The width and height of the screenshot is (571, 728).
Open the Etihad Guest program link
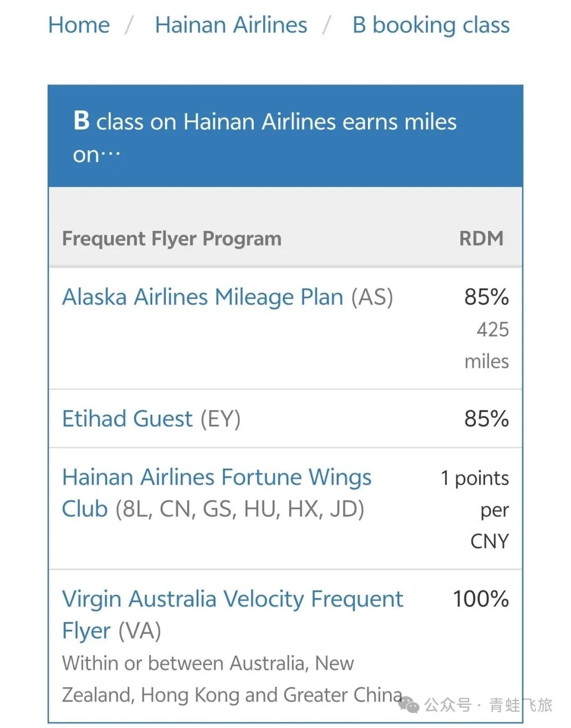click(x=127, y=418)
